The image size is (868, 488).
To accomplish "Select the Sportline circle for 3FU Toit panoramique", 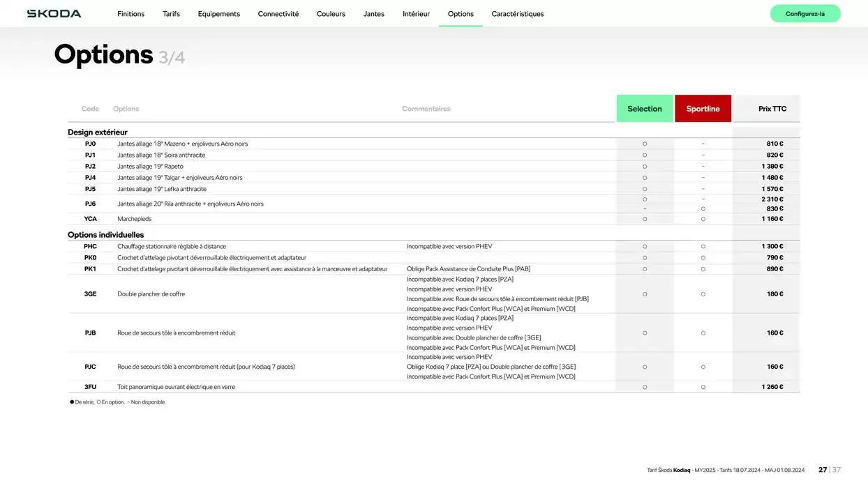I will tap(703, 387).
